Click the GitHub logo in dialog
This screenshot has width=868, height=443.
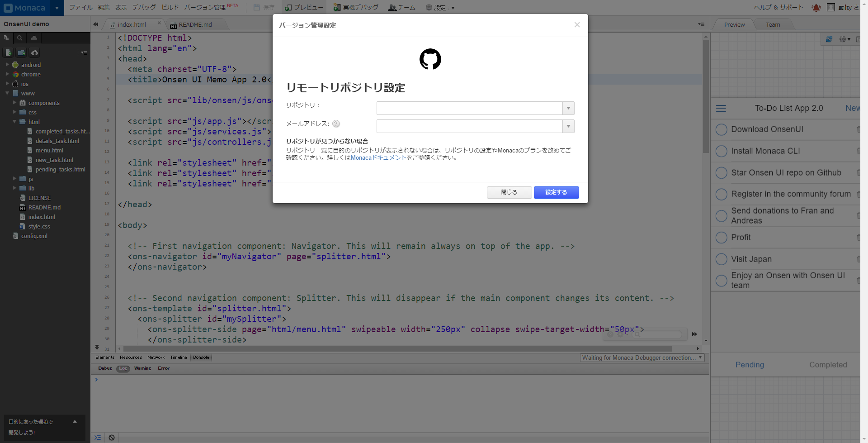click(x=430, y=59)
